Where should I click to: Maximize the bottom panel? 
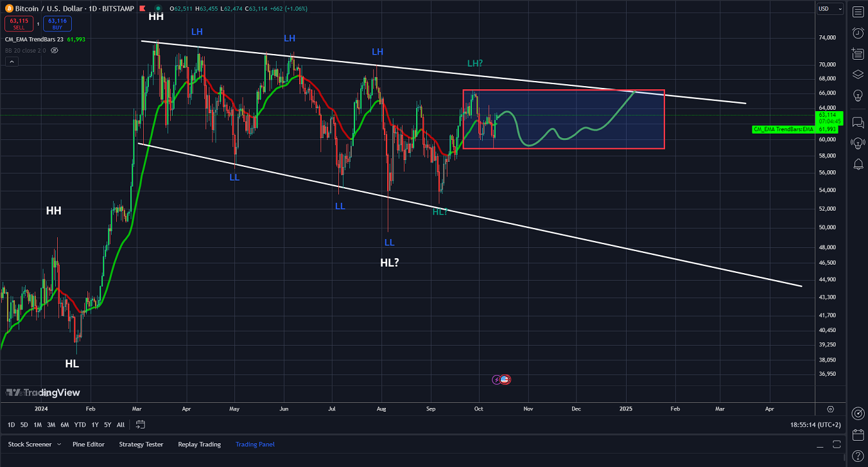[x=837, y=445]
